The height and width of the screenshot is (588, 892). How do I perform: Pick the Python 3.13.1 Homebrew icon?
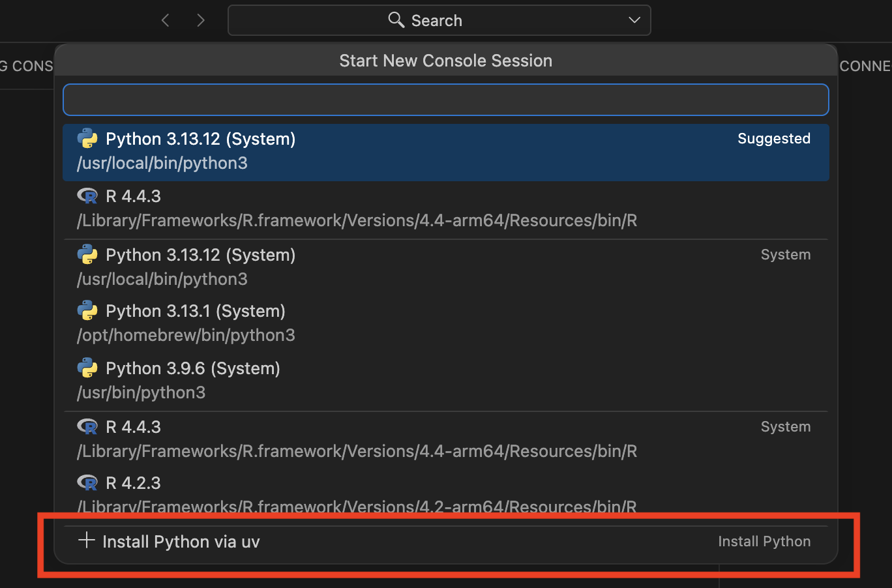point(87,311)
